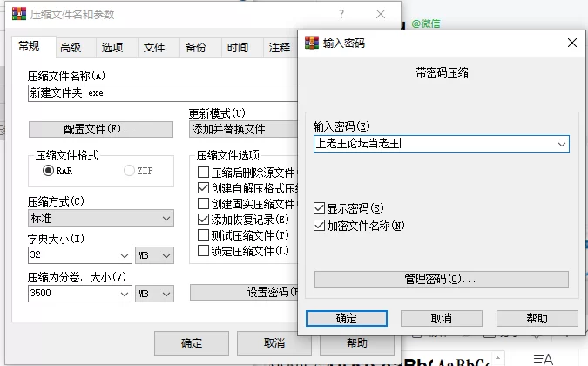
Task: Open the volume size MB unit dropdown
Action: click(x=154, y=294)
